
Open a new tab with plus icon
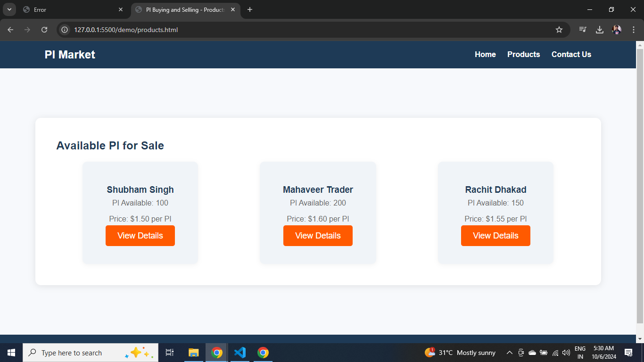coord(250,9)
